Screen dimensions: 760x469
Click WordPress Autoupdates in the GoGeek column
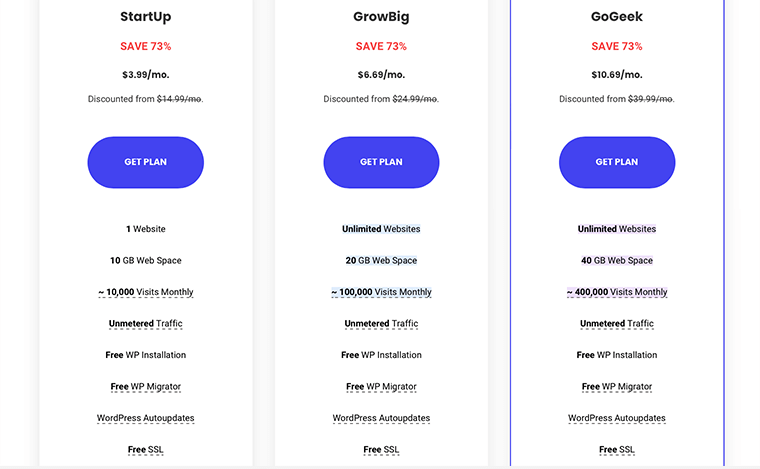tap(617, 418)
